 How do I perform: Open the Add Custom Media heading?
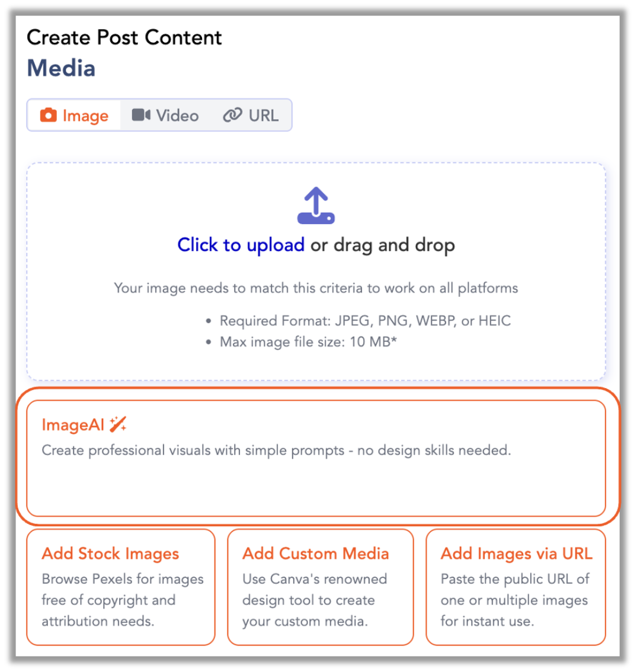[x=316, y=553]
